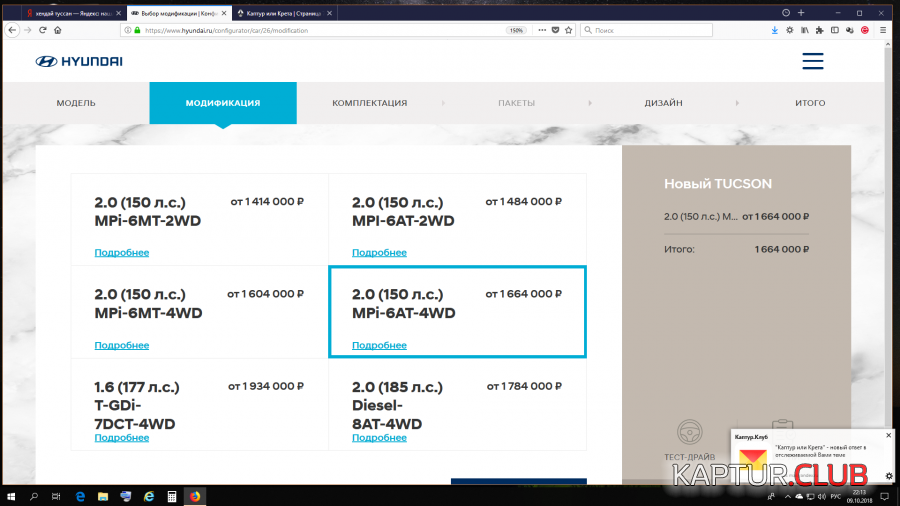The image size is (900, 506).
Task: Dismiss the Каптур.Клуб notification popup
Action: tap(889, 435)
